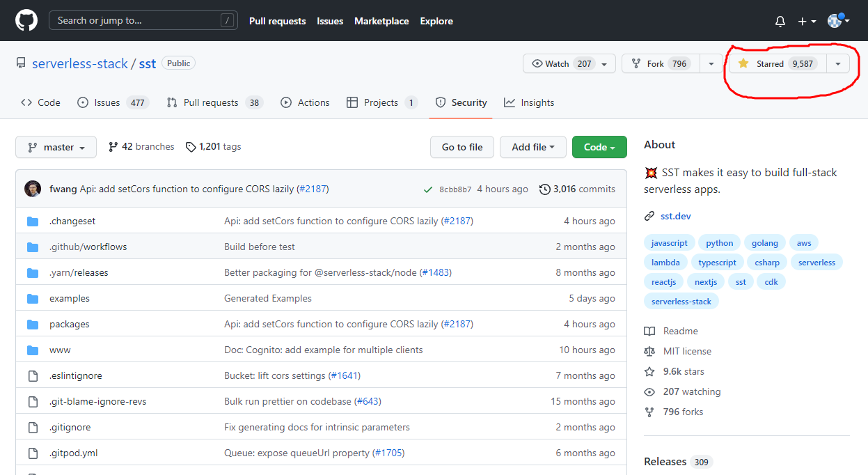Click the green Code button

pos(599,147)
